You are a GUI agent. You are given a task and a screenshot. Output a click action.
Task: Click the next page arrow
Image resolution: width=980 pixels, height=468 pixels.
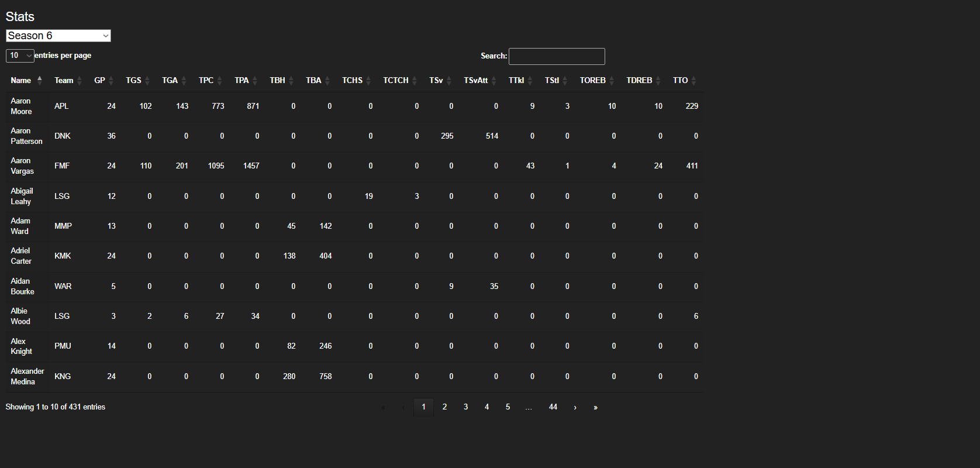coord(575,407)
